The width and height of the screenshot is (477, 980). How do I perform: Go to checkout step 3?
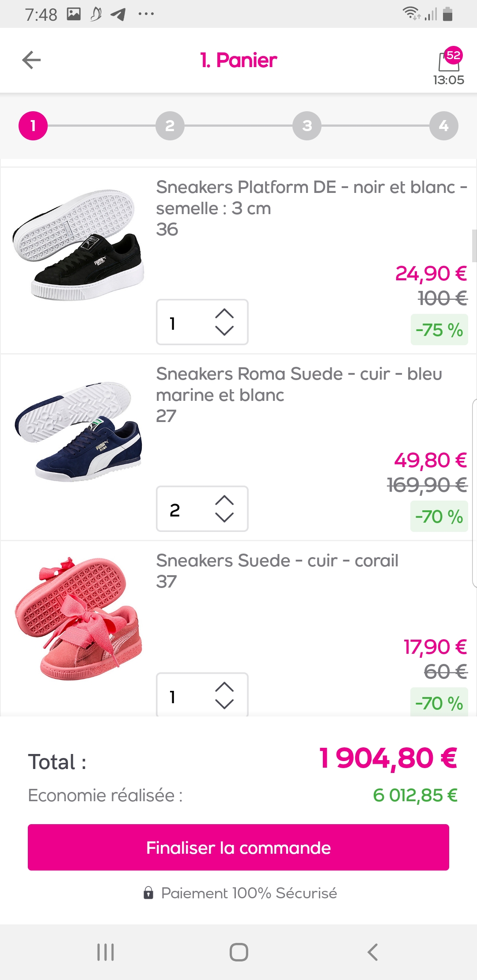[x=307, y=126]
